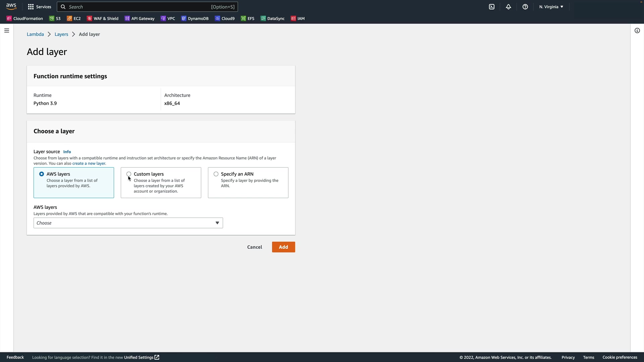Open the notifications bell
644x362 pixels.
(508, 7)
